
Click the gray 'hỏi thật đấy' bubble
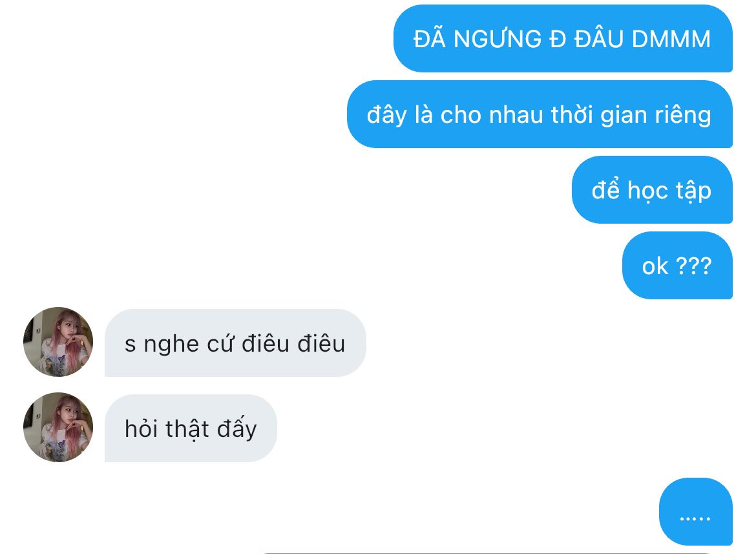point(191,428)
